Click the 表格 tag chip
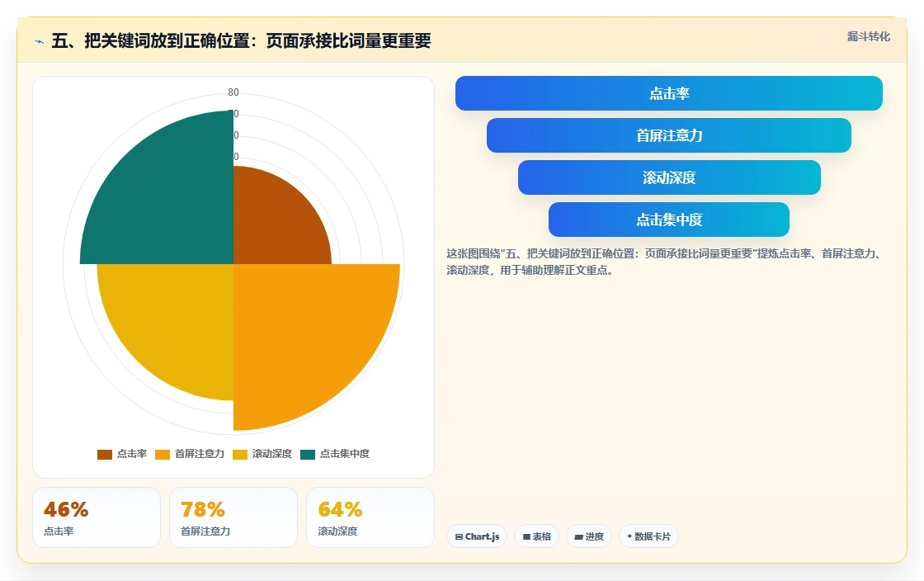The width and height of the screenshot is (924, 581). (x=536, y=536)
